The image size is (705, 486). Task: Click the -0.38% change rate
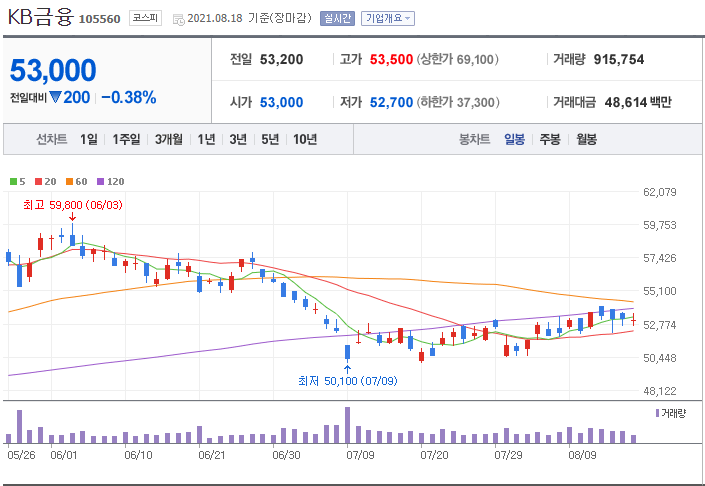coord(129,98)
